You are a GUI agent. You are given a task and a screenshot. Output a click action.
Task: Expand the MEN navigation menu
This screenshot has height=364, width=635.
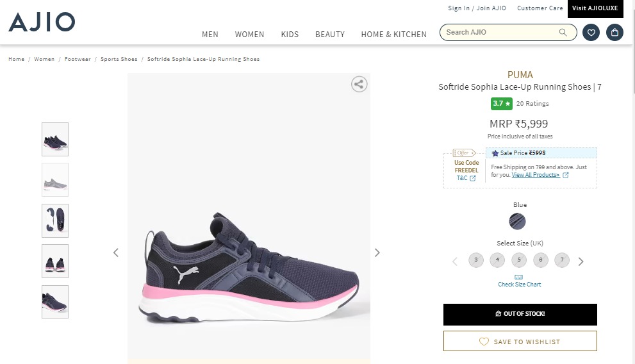[x=210, y=35]
